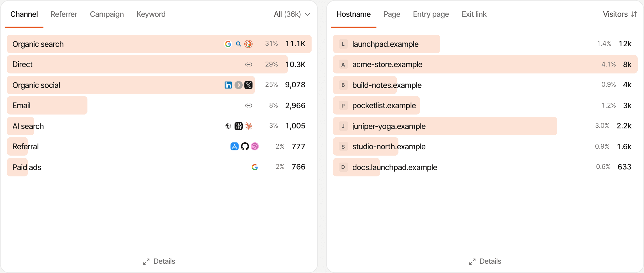
Task: Open Details in the Hostname panel
Action: click(485, 261)
